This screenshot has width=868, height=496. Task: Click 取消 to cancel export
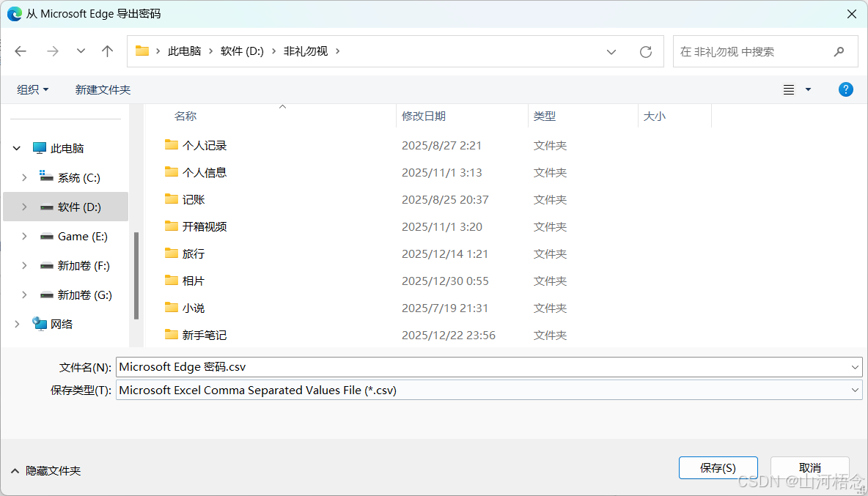(x=810, y=468)
